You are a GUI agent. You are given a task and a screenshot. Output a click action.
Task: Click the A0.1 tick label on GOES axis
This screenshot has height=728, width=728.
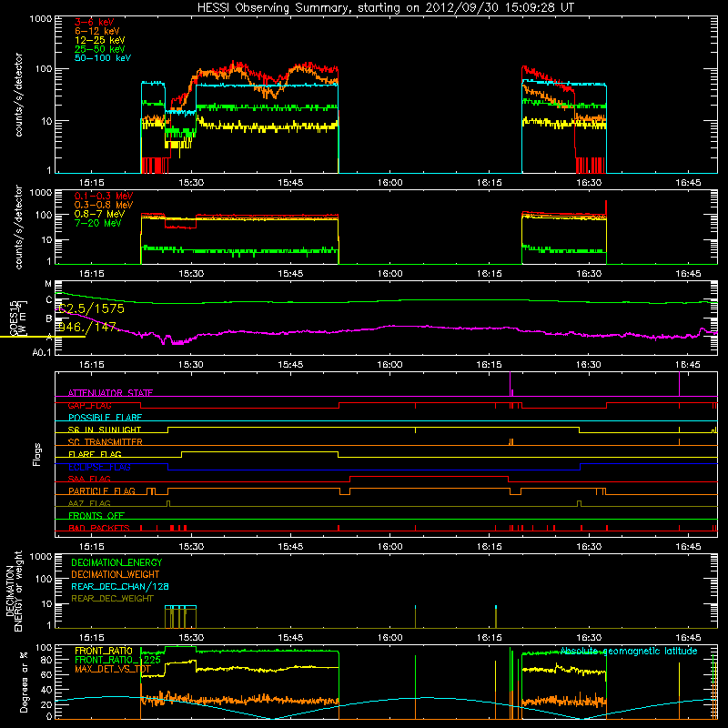pos(41,353)
